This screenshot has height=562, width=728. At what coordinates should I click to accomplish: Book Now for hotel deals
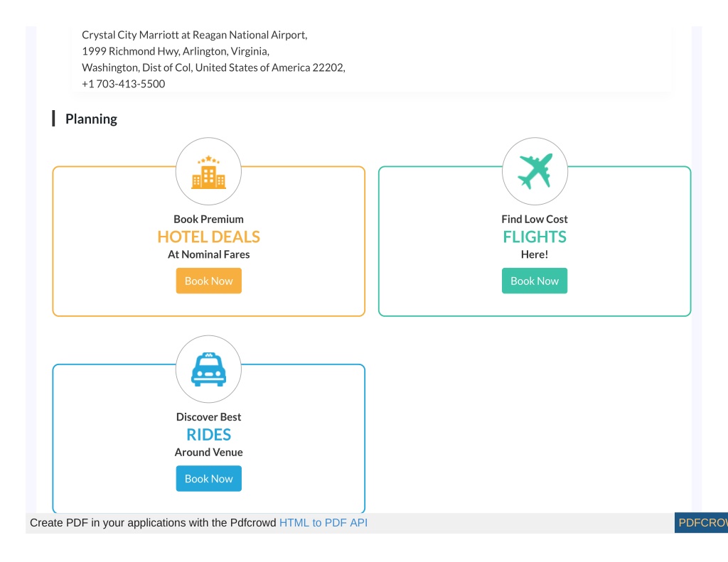pos(208,281)
